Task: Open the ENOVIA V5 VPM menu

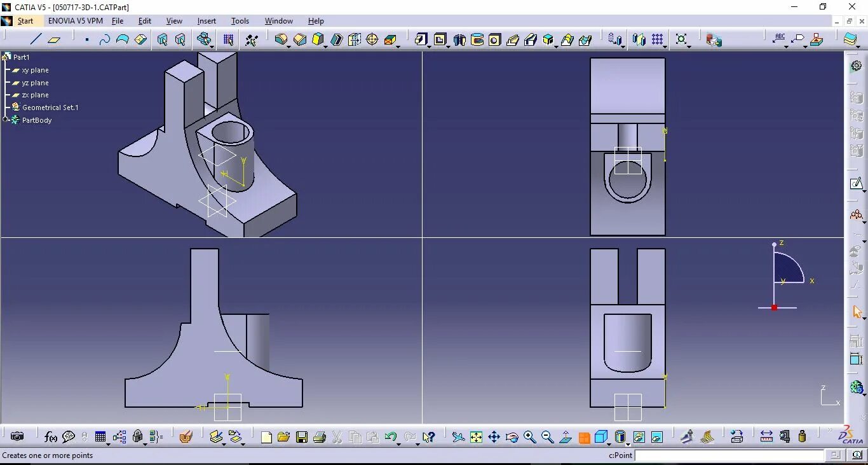Action: click(75, 21)
